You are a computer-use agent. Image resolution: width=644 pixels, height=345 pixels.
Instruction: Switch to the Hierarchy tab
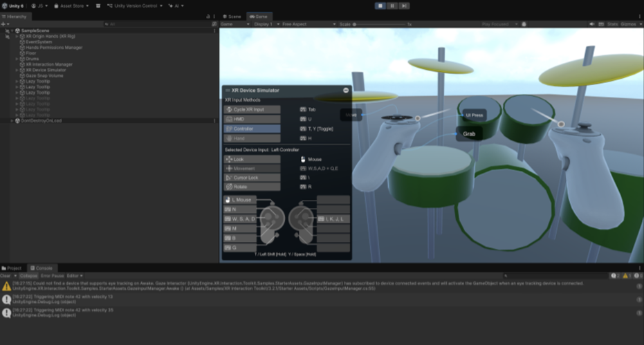pyautogui.click(x=14, y=17)
